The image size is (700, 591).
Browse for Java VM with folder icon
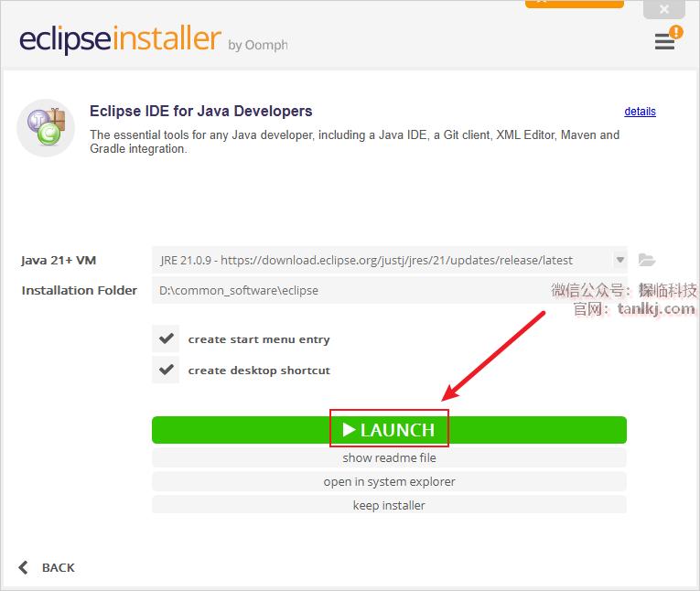pyautogui.click(x=646, y=260)
